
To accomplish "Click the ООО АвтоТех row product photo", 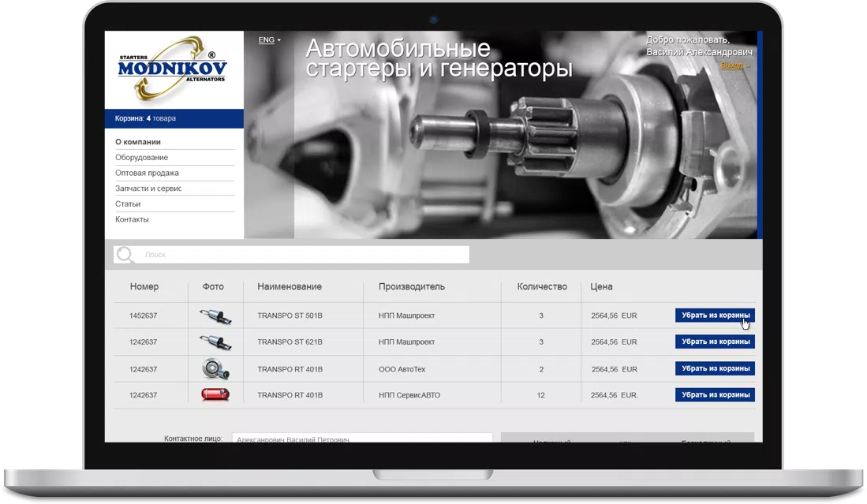I will coord(215,368).
